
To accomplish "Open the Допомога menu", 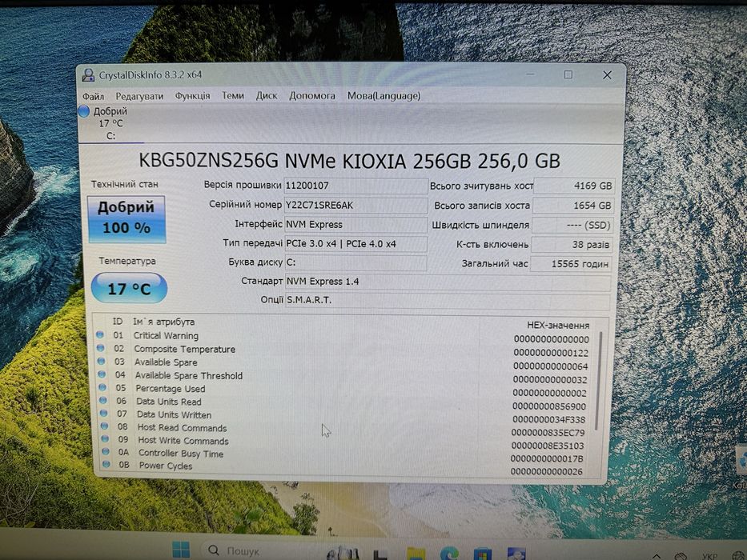I will coord(312,96).
